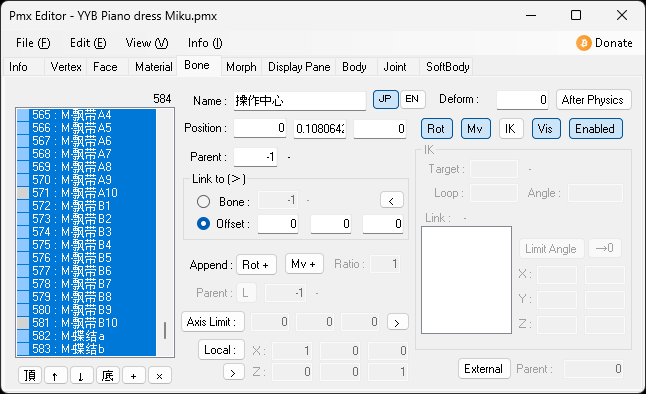Click the Position Z input field
Image resolution: width=646 pixels, height=394 pixels.
click(x=380, y=129)
